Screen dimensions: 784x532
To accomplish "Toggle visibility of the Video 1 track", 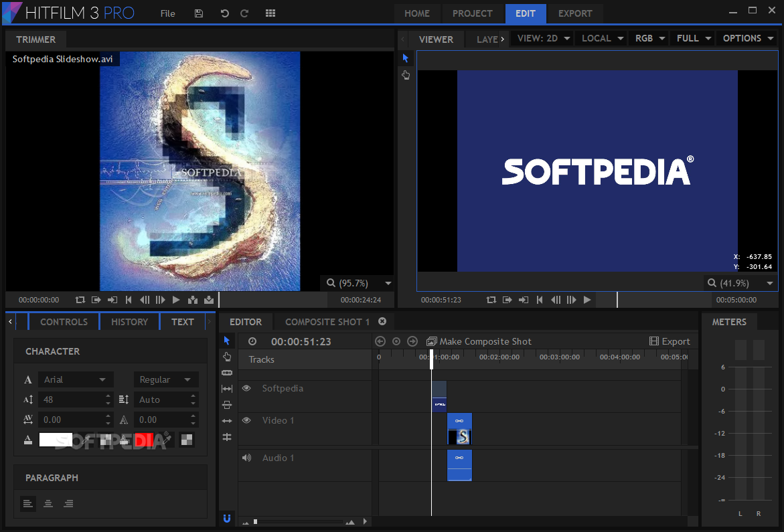I will (246, 420).
